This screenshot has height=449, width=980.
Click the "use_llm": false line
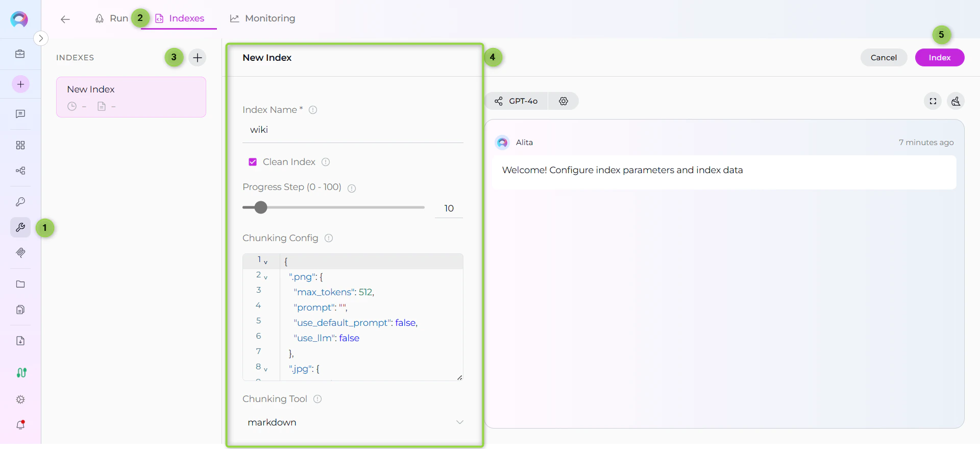326,338
